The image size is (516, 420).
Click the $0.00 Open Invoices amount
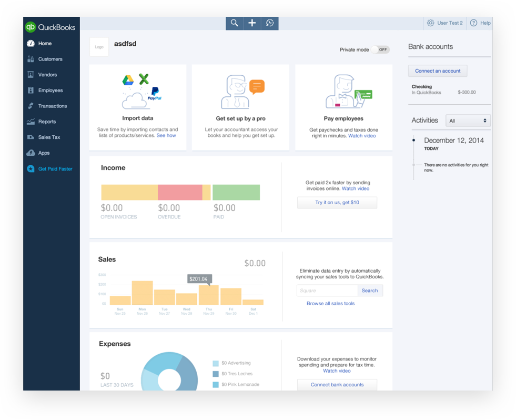pos(112,208)
